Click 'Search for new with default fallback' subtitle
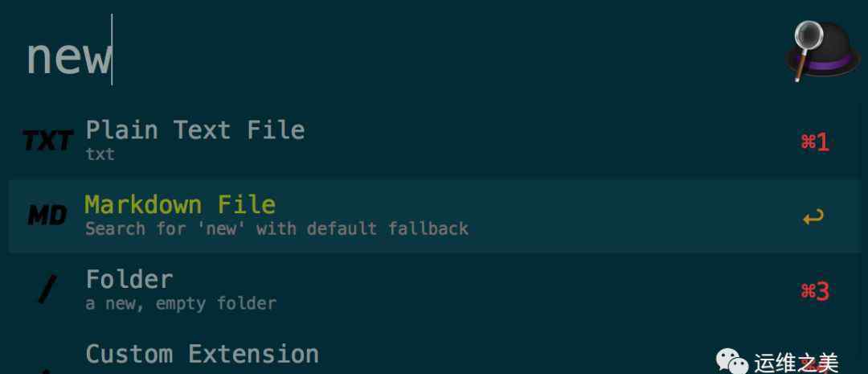The height and width of the screenshot is (374, 868). pyautogui.click(x=276, y=228)
